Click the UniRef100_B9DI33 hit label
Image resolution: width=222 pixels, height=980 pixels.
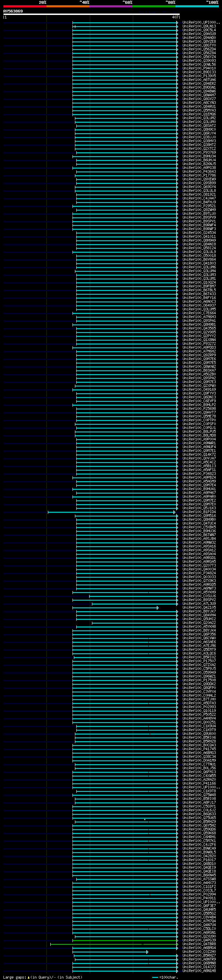coord(199,72)
